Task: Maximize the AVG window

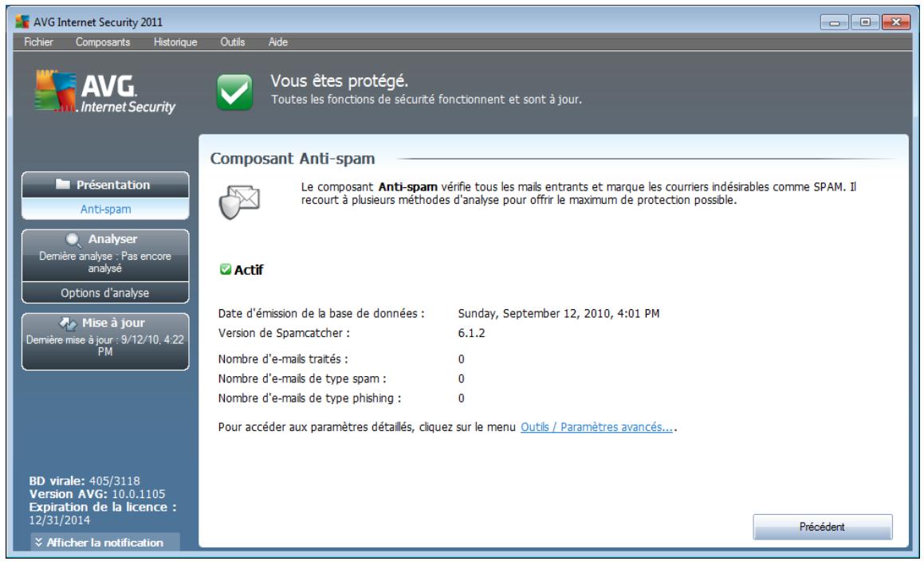Action: point(864,22)
